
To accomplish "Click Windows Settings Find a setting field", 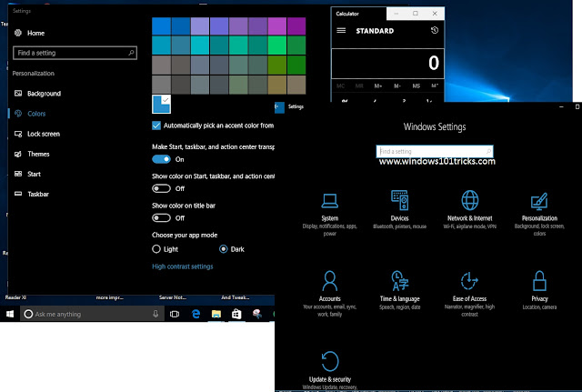I will coord(435,151).
